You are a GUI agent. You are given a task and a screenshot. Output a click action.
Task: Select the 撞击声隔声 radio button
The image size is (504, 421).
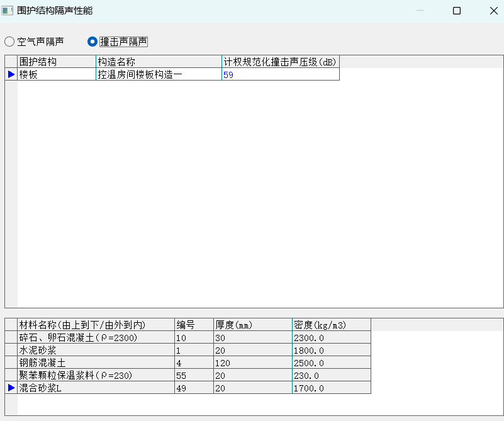point(92,42)
